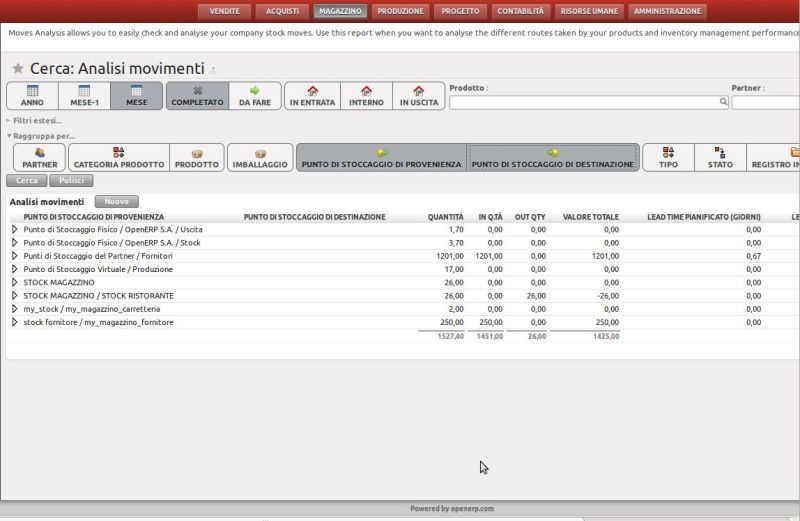Open the openerp.com footer link
Viewport: 800px width, 521px height.
[x=472, y=509]
